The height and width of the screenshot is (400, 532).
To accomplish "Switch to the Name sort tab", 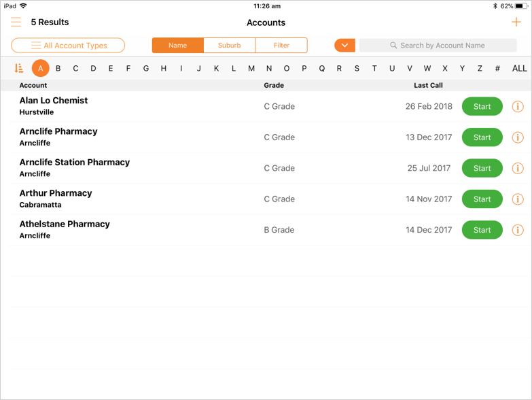I will [178, 46].
